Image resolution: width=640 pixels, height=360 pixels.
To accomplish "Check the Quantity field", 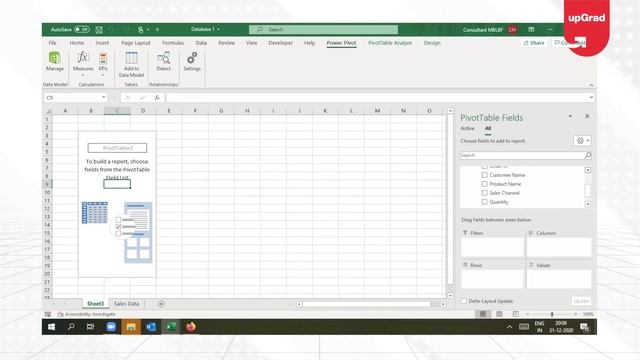I will [x=484, y=202].
